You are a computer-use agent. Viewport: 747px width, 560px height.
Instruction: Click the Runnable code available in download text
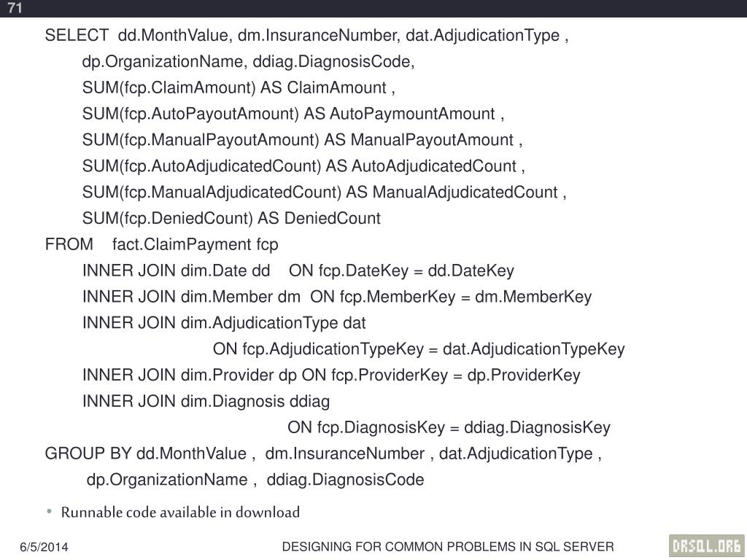point(180,513)
